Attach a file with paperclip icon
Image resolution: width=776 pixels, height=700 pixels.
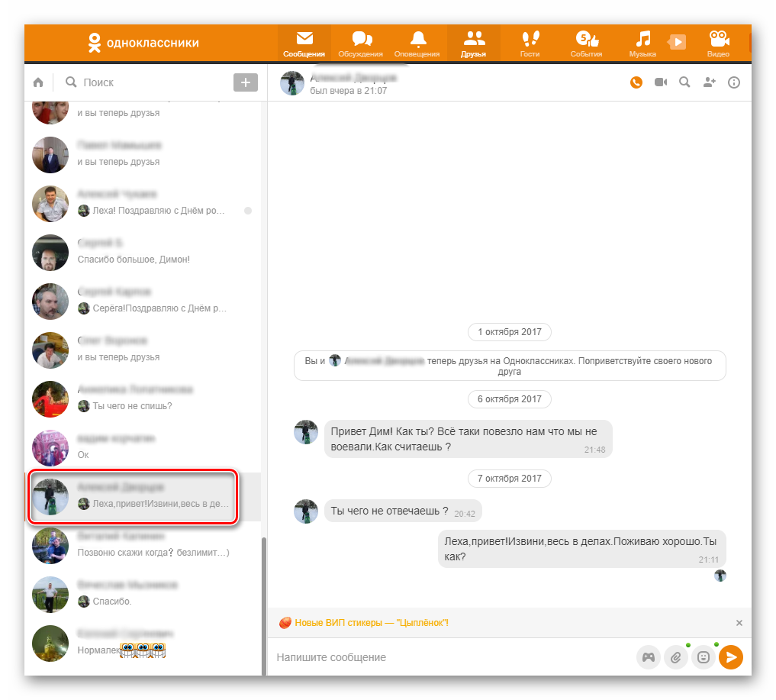675,656
